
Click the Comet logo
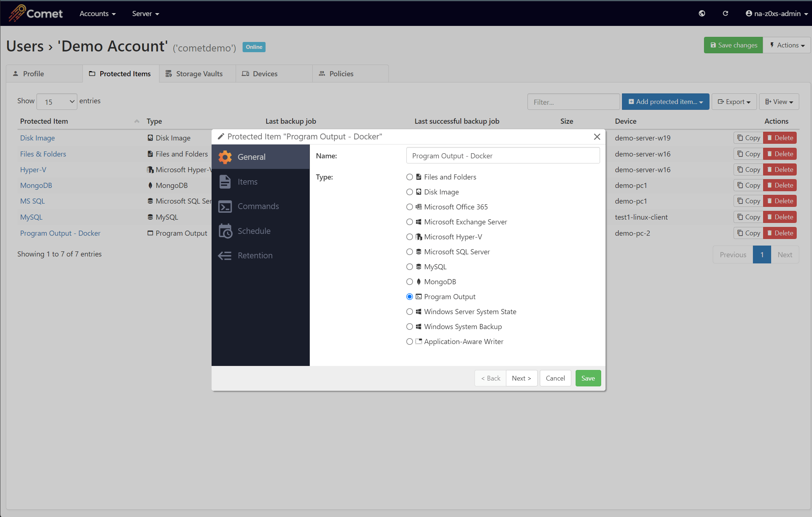36,13
